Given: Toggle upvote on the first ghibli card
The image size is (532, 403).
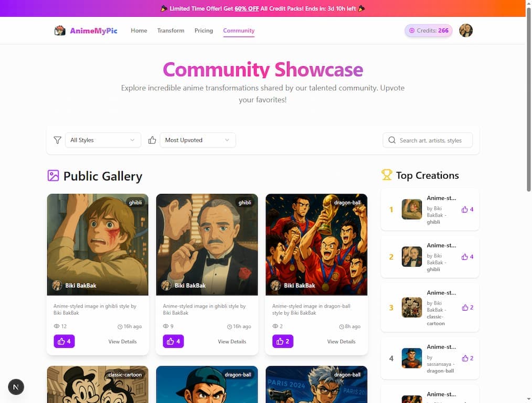Looking at the screenshot, I should [64, 341].
